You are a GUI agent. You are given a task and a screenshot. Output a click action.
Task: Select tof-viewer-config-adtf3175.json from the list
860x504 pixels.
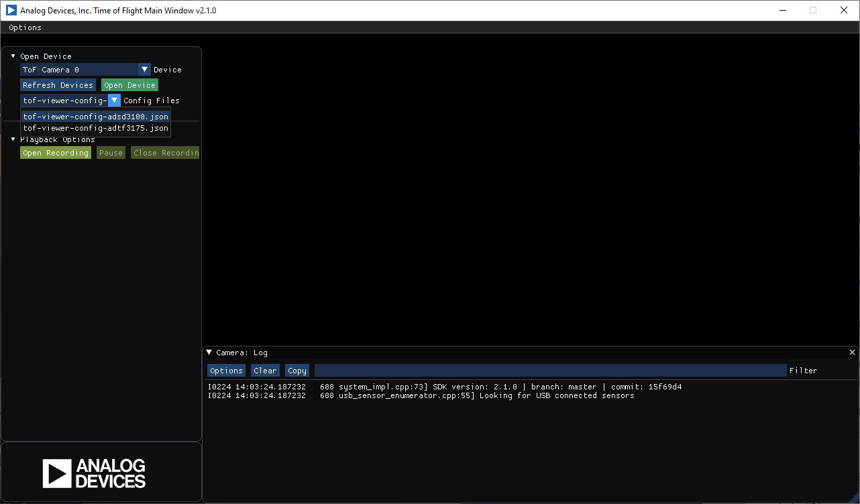click(96, 128)
